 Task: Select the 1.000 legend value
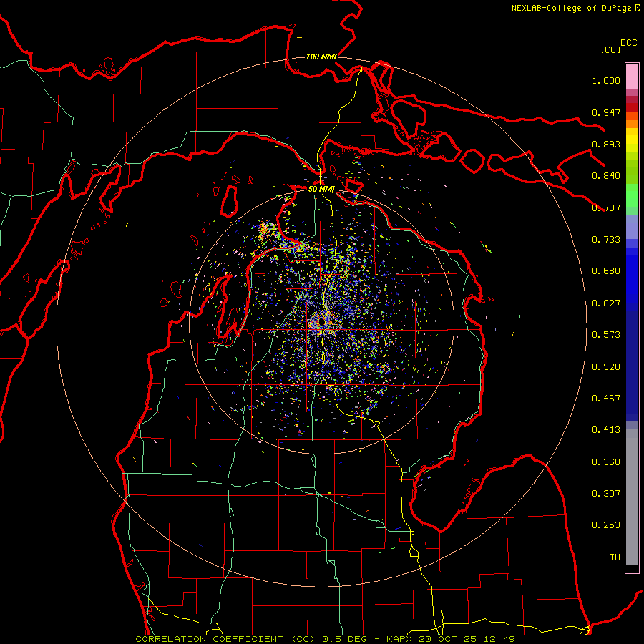(606, 80)
